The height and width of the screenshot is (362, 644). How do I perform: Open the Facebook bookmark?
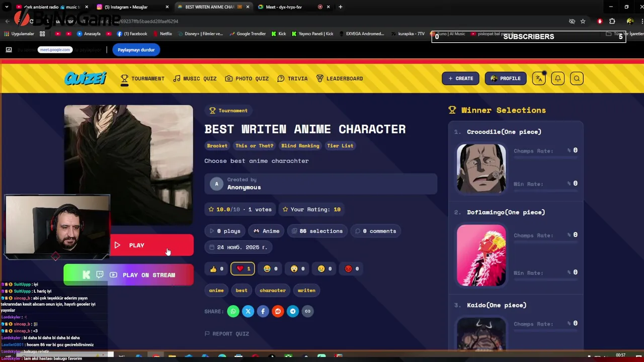click(x=132, y=34)
